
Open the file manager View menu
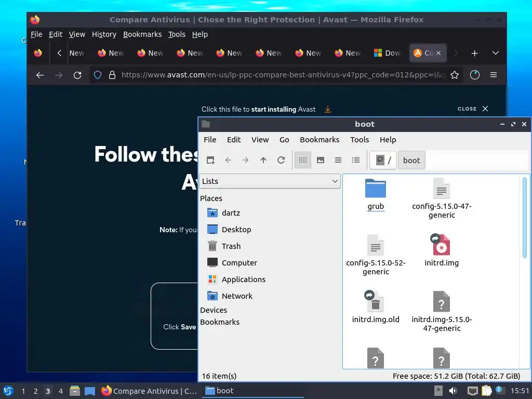260,140
